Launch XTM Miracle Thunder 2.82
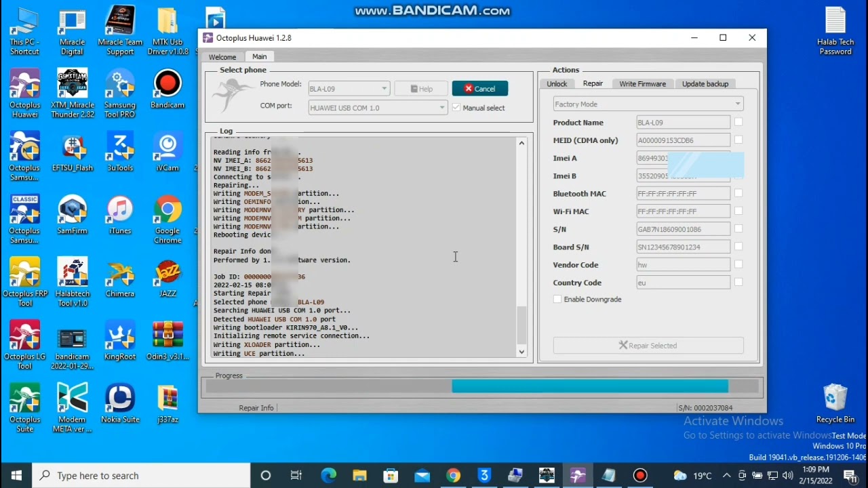The image size is (868, 488). coord(72,94)
